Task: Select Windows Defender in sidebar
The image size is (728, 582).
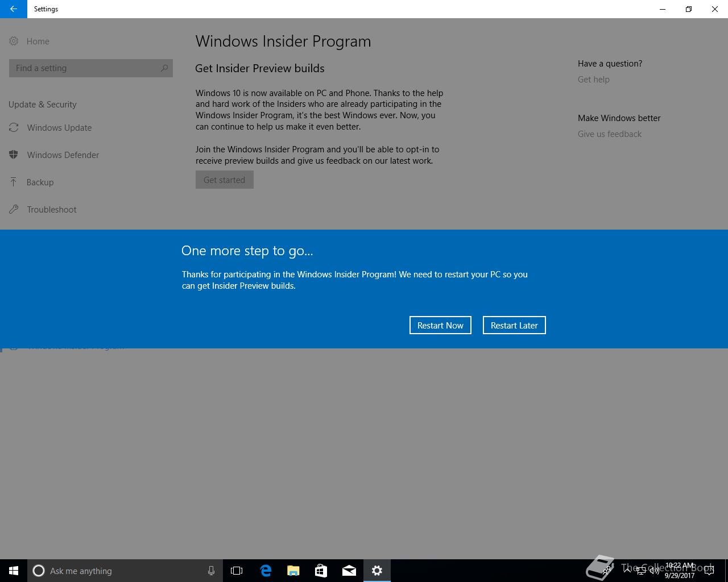Action: pyautogui.click(x=63, y=155)
